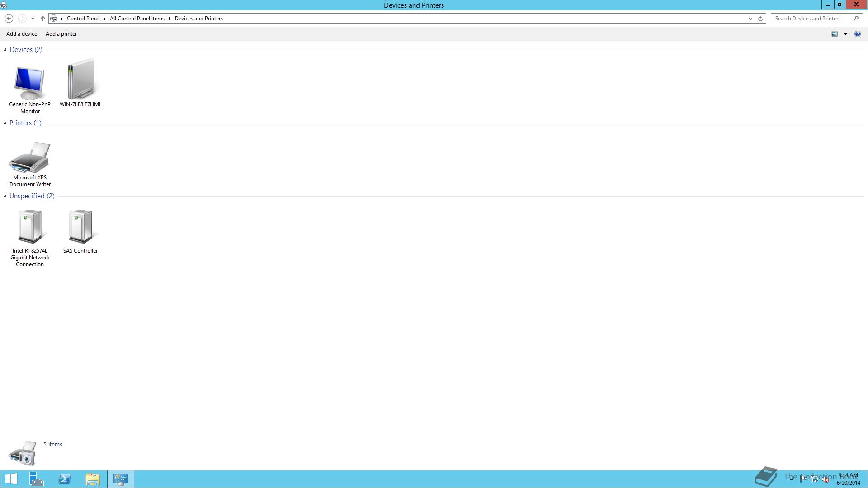The image size is (868, 488).
Task: Click the Unspecified (2) group header text
Action: point(32,196)
